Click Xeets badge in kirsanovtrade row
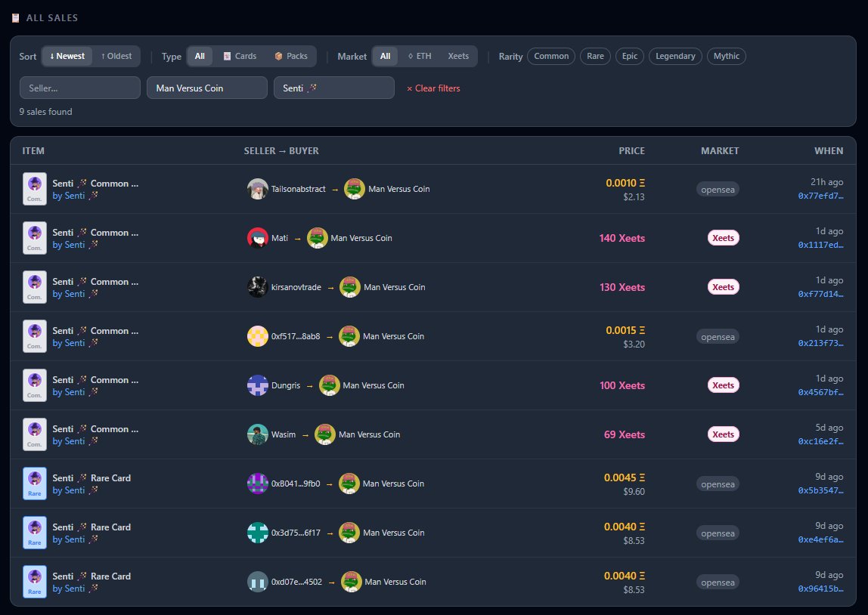 tap(723, 287)
